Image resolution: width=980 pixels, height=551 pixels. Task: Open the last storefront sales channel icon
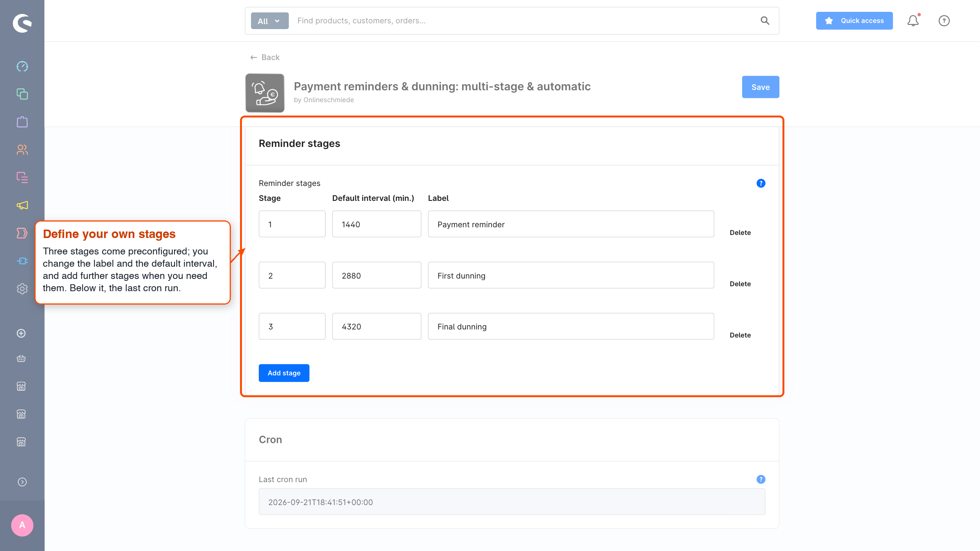coord(21,442)
